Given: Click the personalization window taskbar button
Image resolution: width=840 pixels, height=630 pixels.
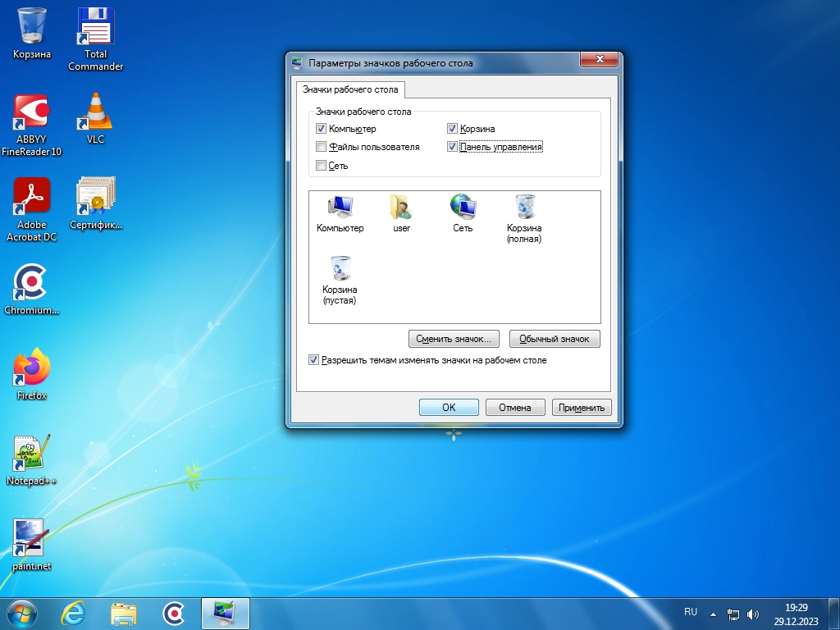Looking at the screenshot, I should (225, 614).
